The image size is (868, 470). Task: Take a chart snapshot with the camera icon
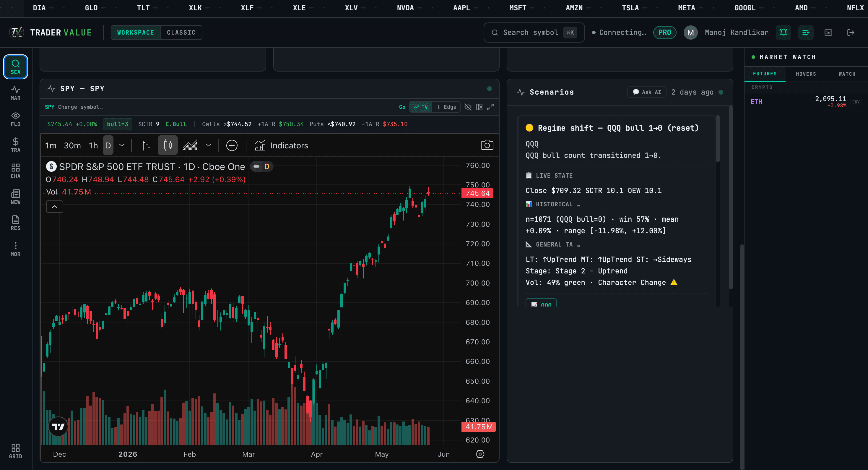pos(487,145)
